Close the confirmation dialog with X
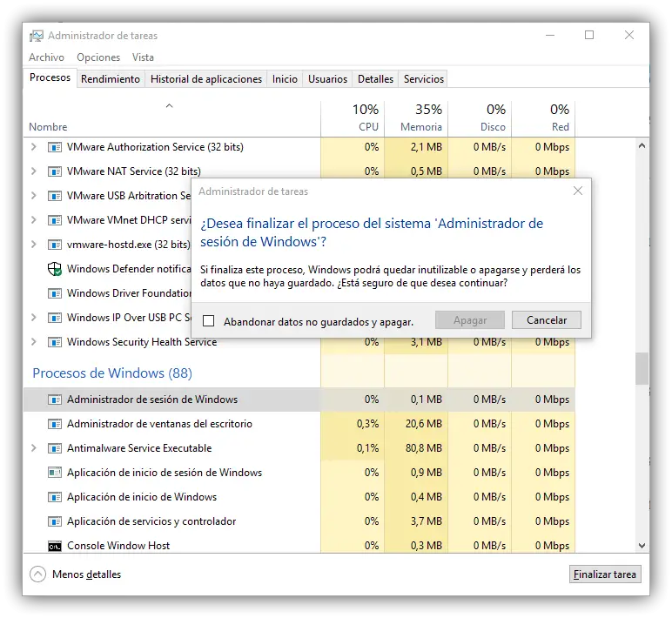 [x=578, y=191]
